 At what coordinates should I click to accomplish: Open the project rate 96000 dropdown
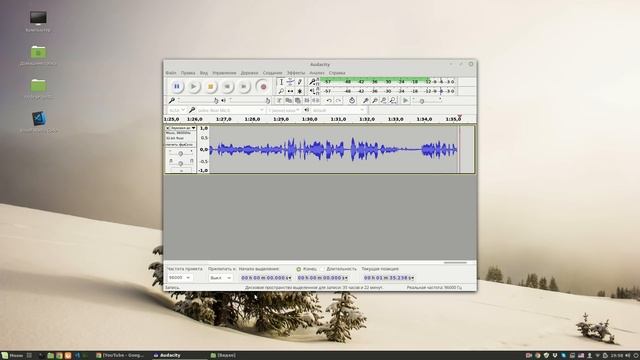[179, 278]
